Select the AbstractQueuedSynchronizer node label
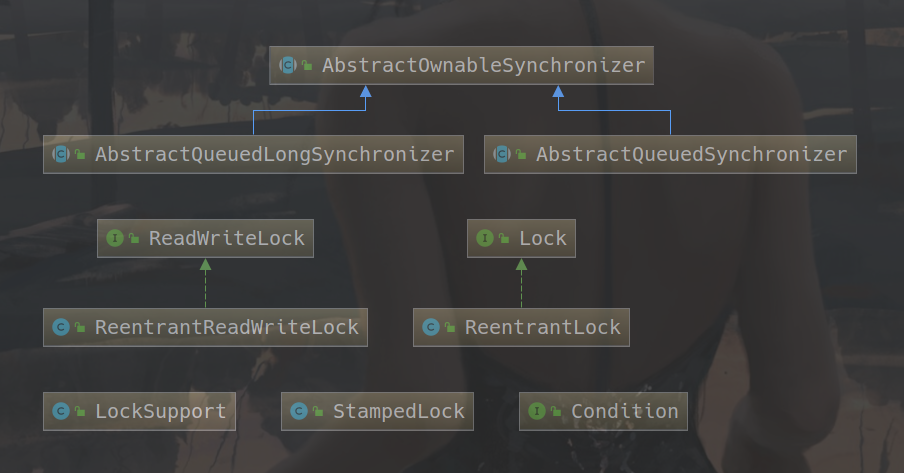The image size is (904, 473). [691, 154]
